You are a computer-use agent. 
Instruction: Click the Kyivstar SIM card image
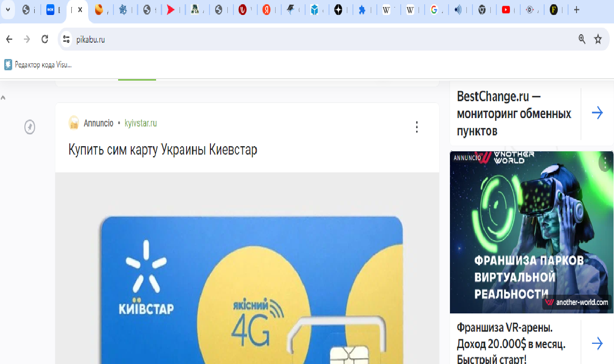[x=247, y=268]
